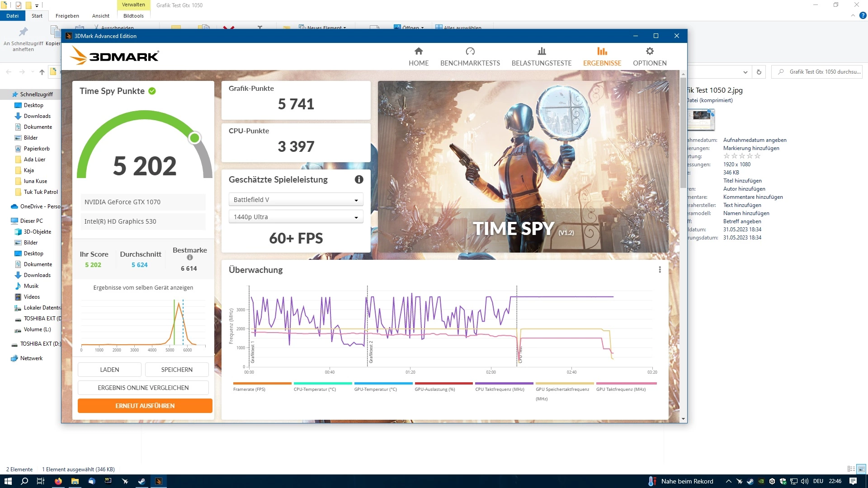Click Explorer refresh button

click(759, 72)
